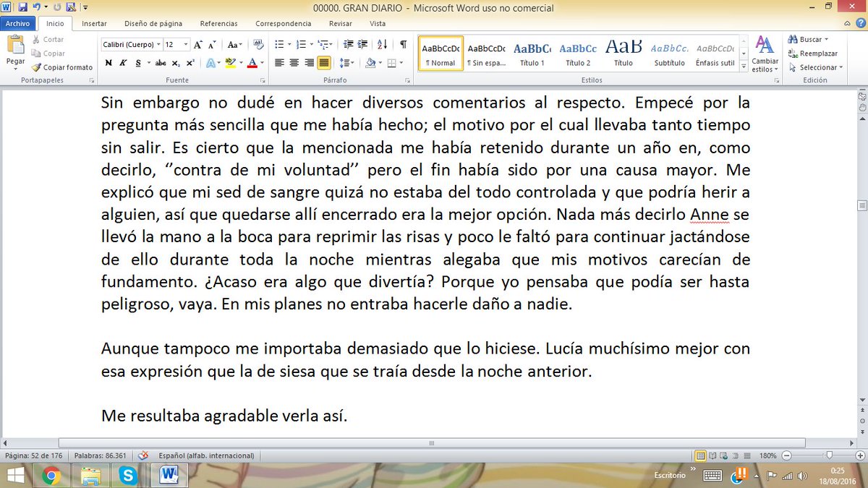
Task: Click the sort (A-Z) icon
Action: [381, 45]
